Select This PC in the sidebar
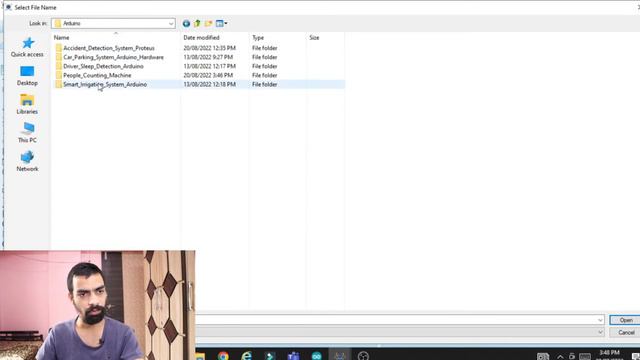Screen dimensions: 640x360 [27, 133]
